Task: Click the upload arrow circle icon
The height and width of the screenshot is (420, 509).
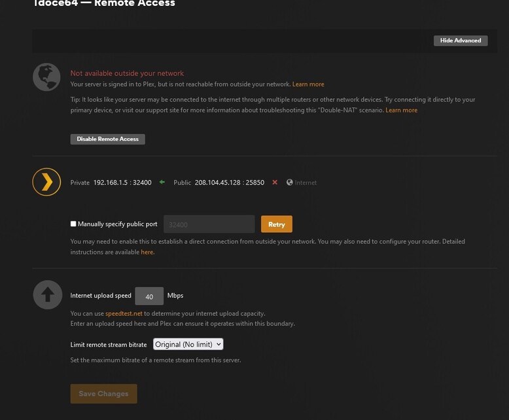Action: click(46, 295)
